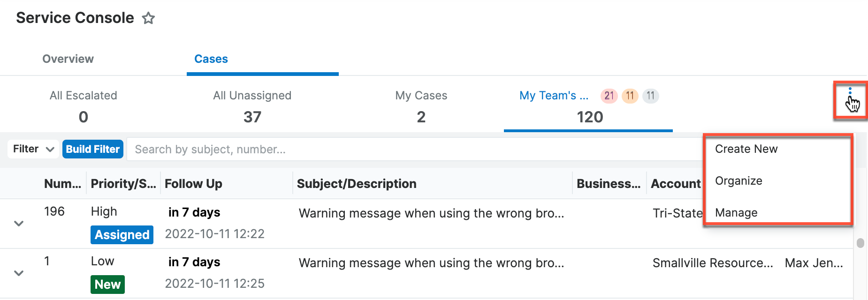Show the All Unassigned cases
868x300 pixels.
pyautogui.click(x=252, y=106)
